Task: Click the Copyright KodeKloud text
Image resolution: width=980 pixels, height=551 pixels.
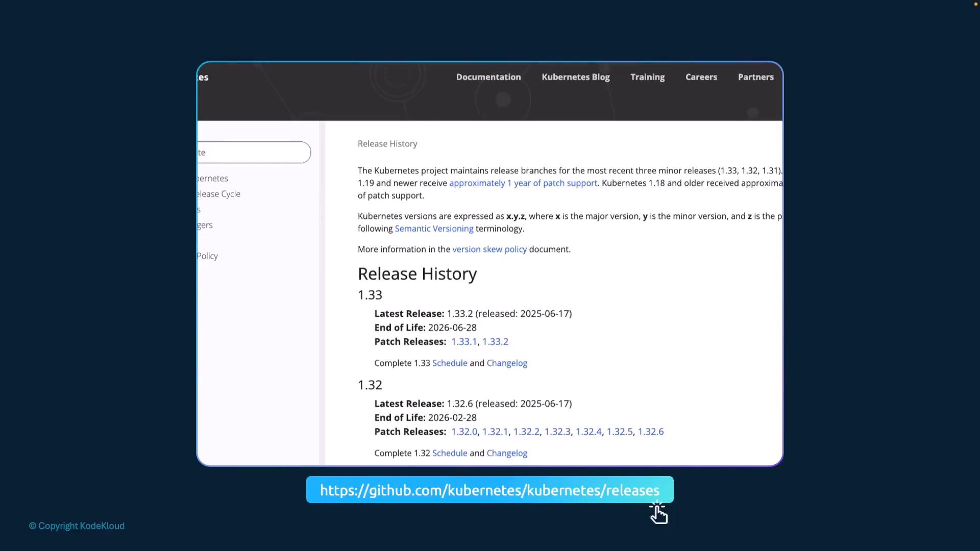Action: [x=77, y=526]
